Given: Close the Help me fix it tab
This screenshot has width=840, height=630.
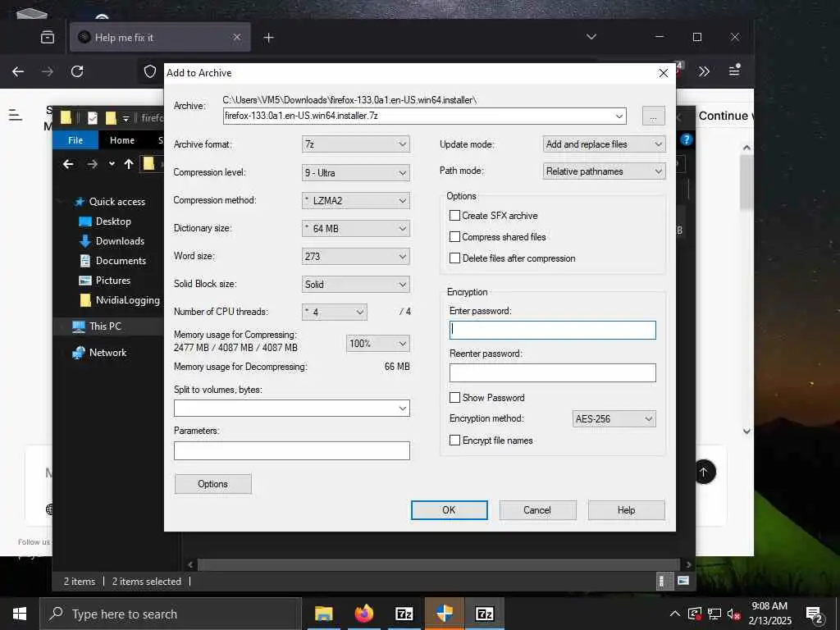Looking at the screenshot, I should pos(237,37).
